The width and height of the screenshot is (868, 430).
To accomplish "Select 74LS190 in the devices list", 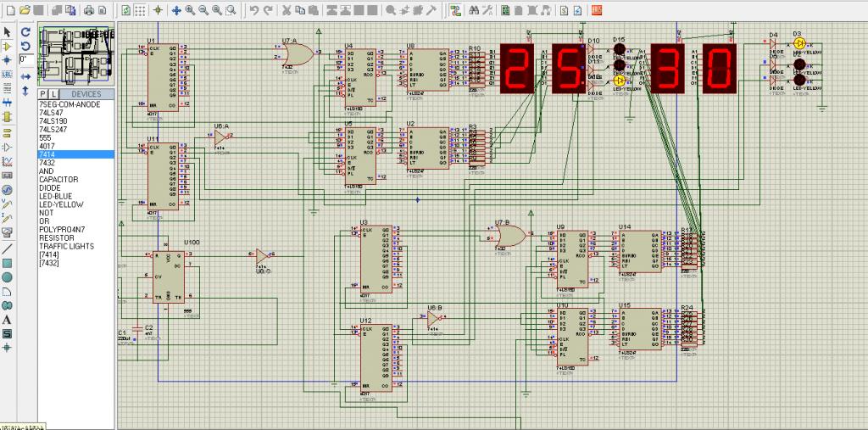I will pos(53,121).
